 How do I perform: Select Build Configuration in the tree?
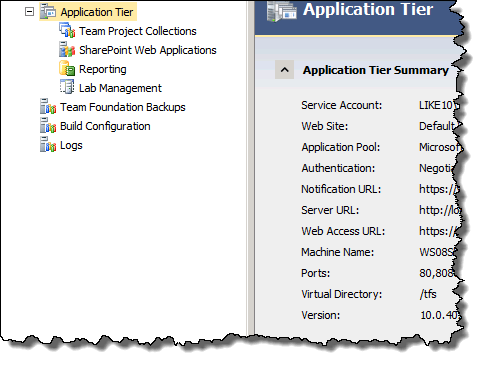pos(105,126)
